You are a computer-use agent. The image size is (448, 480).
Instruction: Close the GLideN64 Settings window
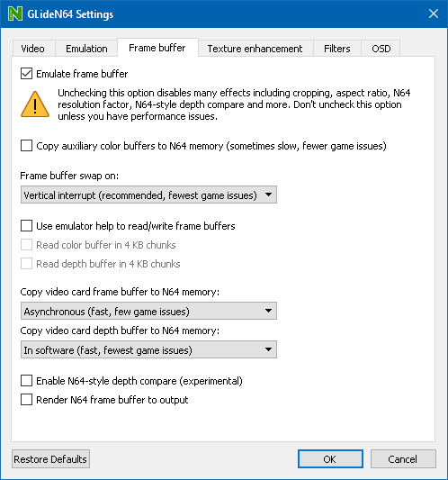tap(434, 14)
